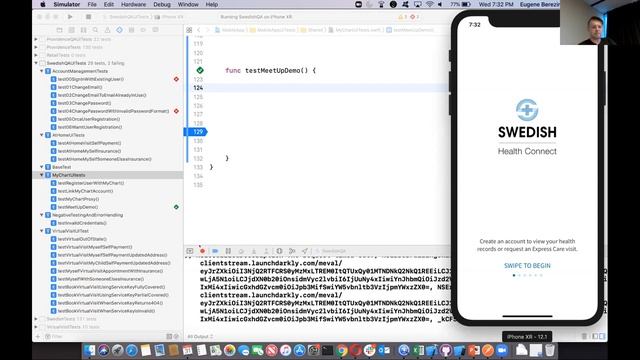Screen dimensions: 640x360
Task: Open the find navigator magnifier icon
Action: (x=95, y=30)
